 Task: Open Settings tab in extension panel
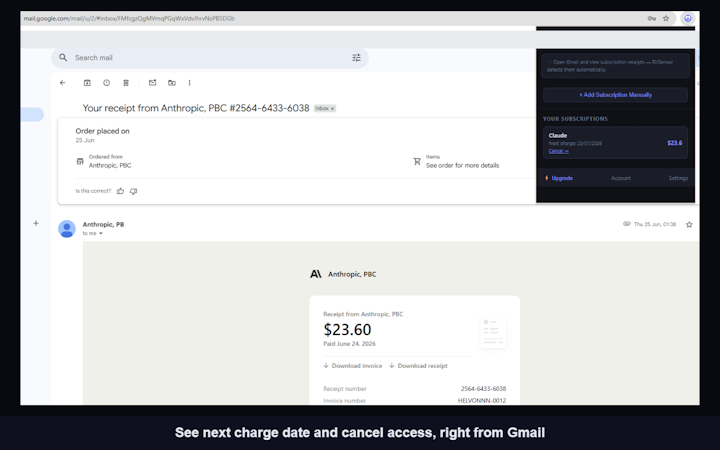click(678, 178)
